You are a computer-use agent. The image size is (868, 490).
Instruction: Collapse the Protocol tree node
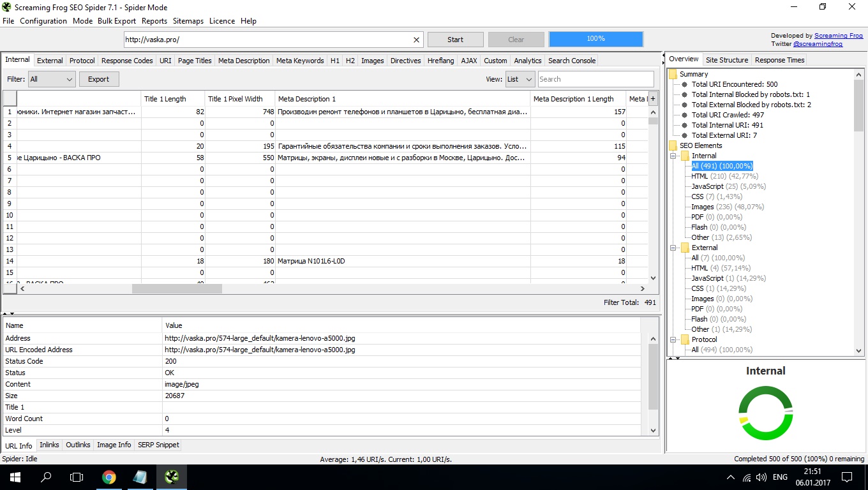pyautogui.click(x=673, y=339)
